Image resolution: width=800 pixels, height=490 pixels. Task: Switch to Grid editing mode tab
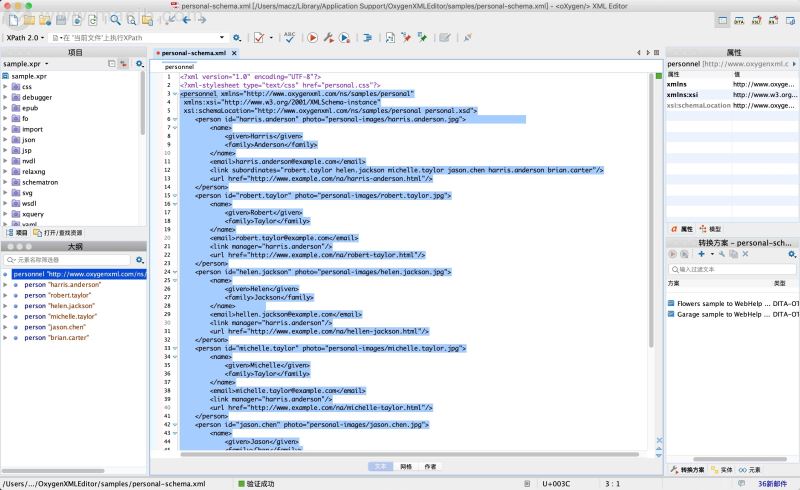coord(406,467)
